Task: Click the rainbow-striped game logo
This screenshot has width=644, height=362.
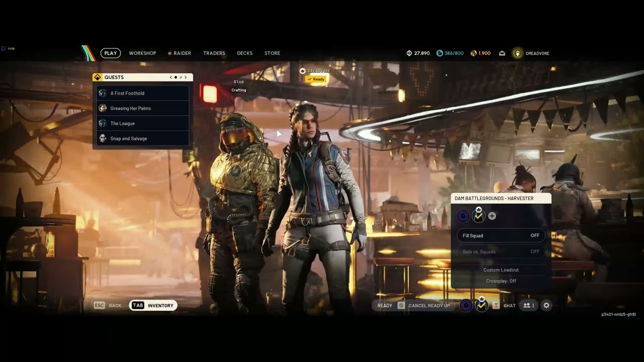Action: pyautogui.click(x=88, y=53)
